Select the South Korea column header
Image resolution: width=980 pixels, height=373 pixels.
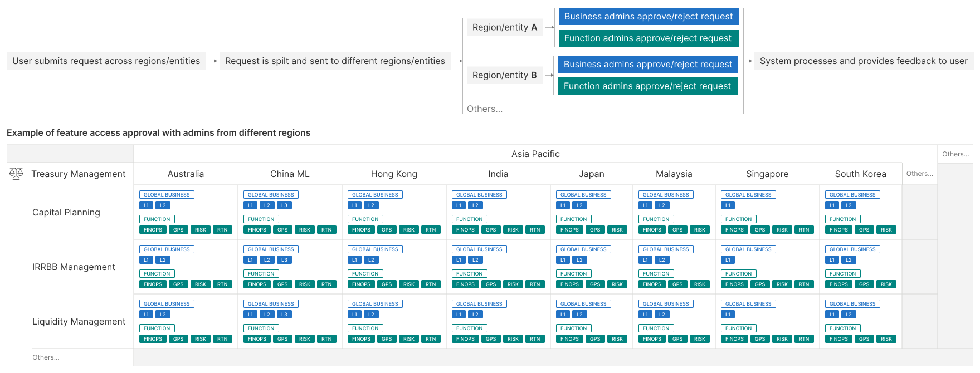point(860,174)
